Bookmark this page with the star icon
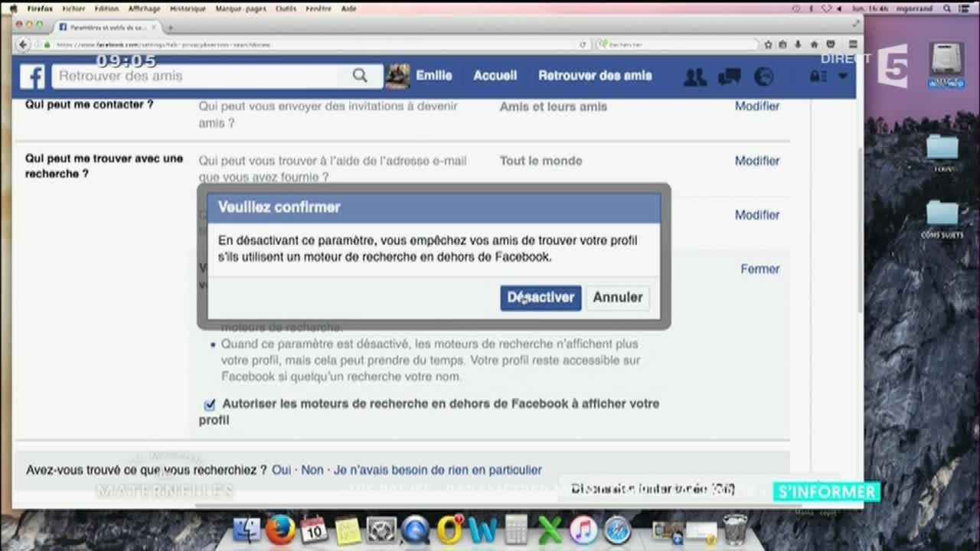The width and height of the screenshot is (980, 551). (x=768, y=45)
